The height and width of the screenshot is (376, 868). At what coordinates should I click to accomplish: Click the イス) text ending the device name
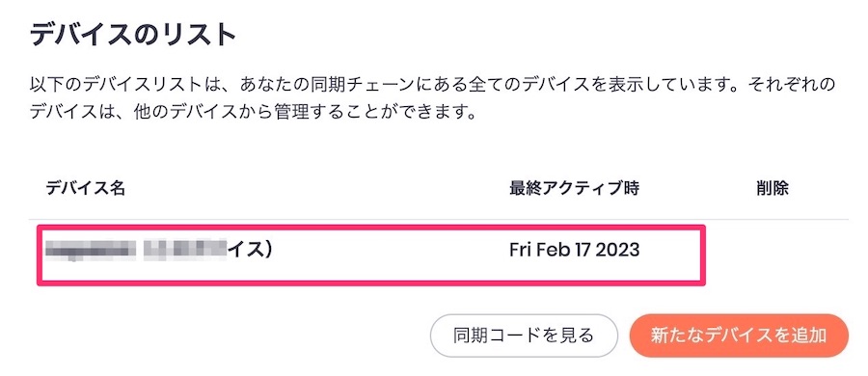[250, 250]
